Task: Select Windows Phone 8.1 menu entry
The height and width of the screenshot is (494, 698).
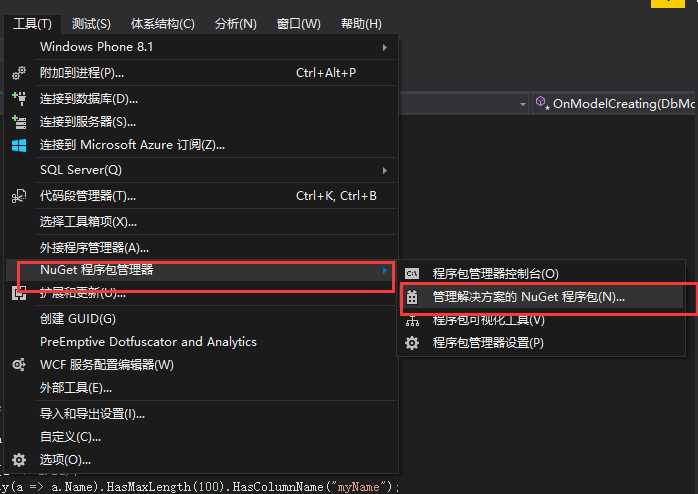Action: click(x=201, y=47)
